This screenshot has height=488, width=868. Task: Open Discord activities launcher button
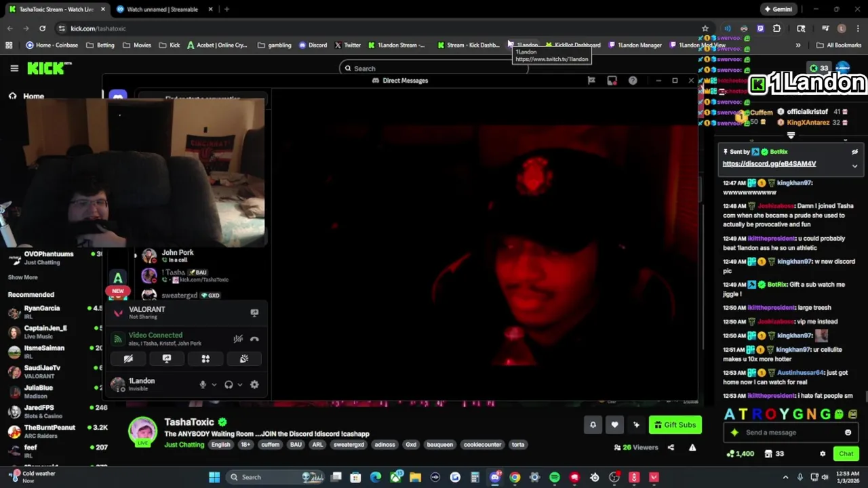205,359
